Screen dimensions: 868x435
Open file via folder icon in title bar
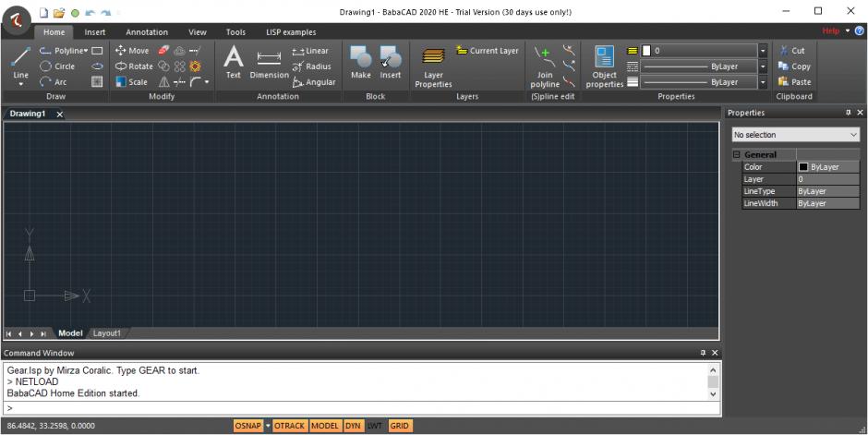coord(59,12)
